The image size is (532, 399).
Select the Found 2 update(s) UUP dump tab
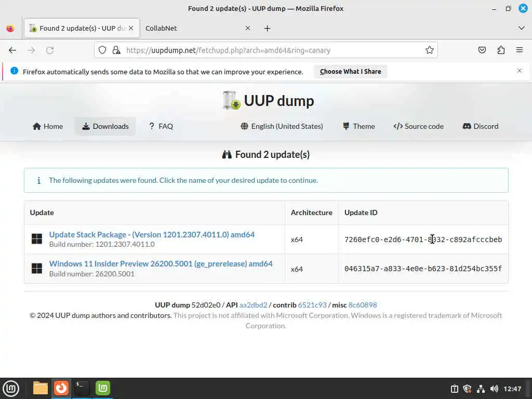[82, 28]
